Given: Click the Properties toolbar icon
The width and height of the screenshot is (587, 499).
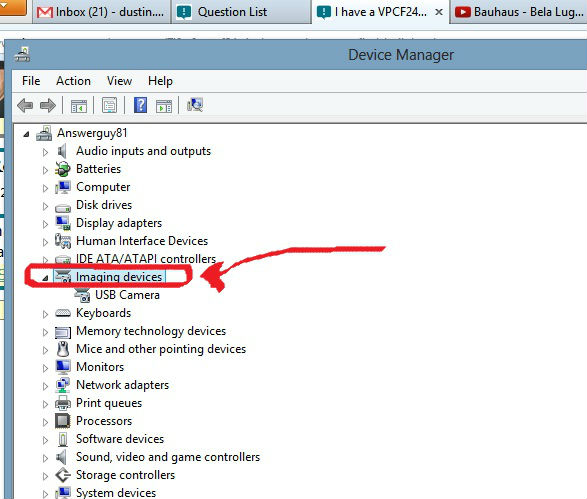Looking at the screenshot, I should click(x=109, y=106).
